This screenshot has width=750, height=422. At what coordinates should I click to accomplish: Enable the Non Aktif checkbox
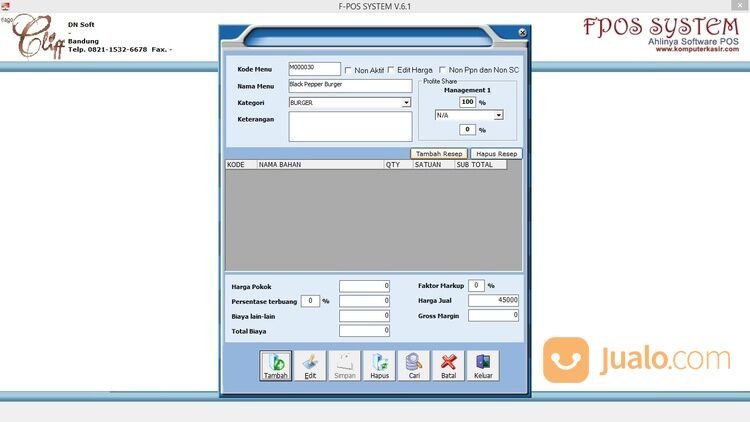(x=348, y=70)
